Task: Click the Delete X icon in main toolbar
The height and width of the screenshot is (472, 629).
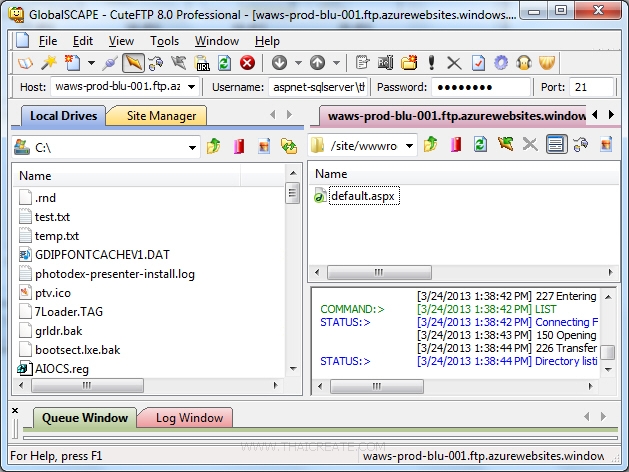Action: 454,63
